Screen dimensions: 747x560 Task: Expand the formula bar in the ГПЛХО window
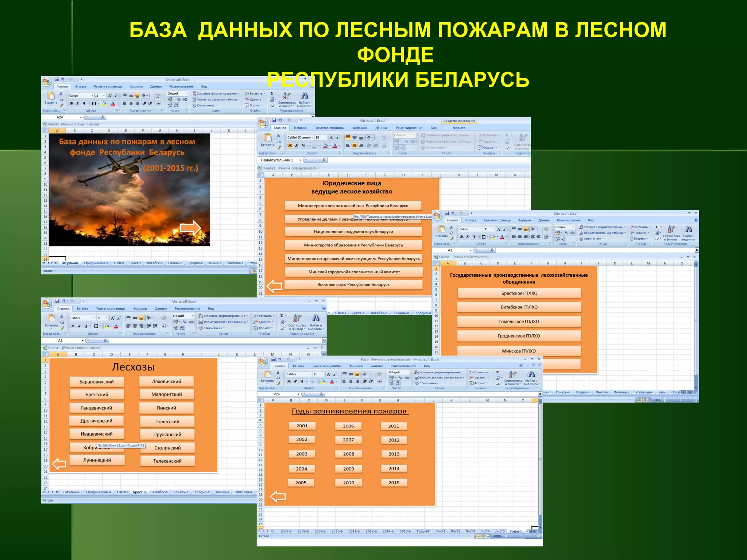pyautogui.click(x=697, y=250)
